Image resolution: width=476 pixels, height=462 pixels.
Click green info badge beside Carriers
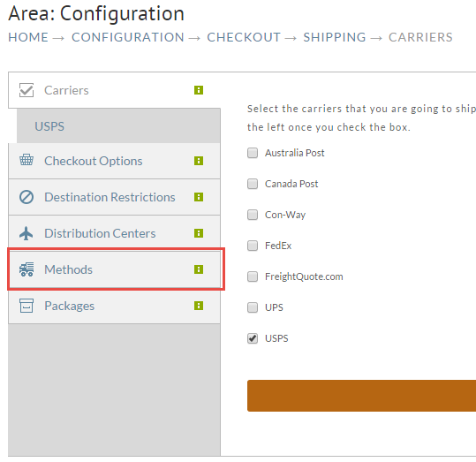coord(199,90)
